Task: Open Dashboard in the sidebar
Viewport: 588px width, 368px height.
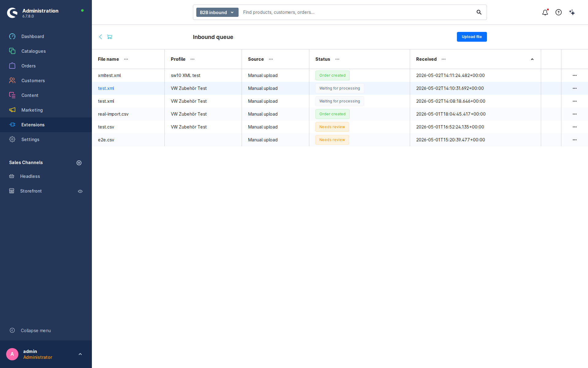Action: pos(46,36)
